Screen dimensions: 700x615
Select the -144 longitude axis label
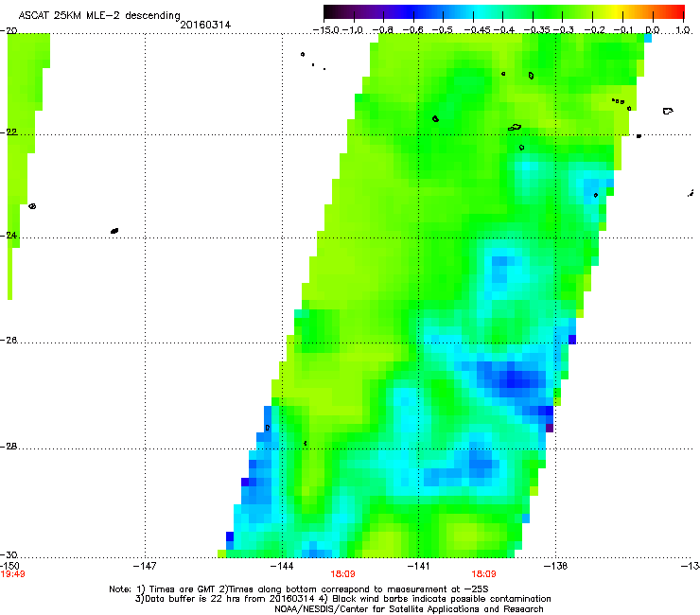(x=282, y=567)
